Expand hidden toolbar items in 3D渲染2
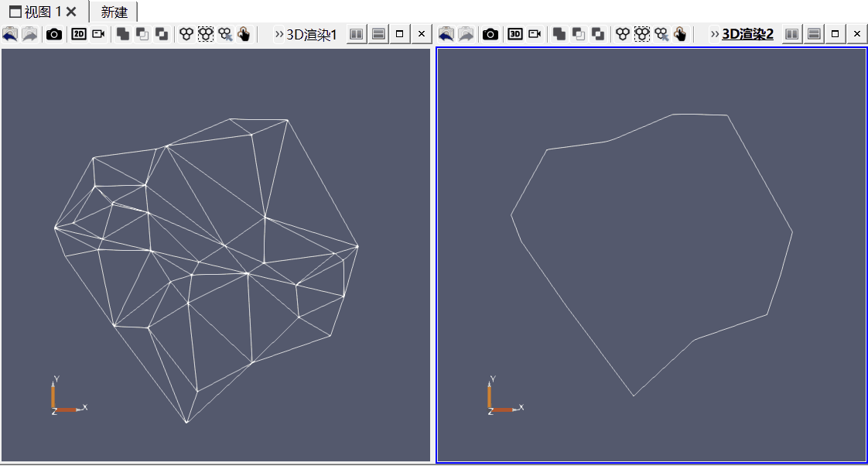This screenshot has width=868, height=466. 715,34
